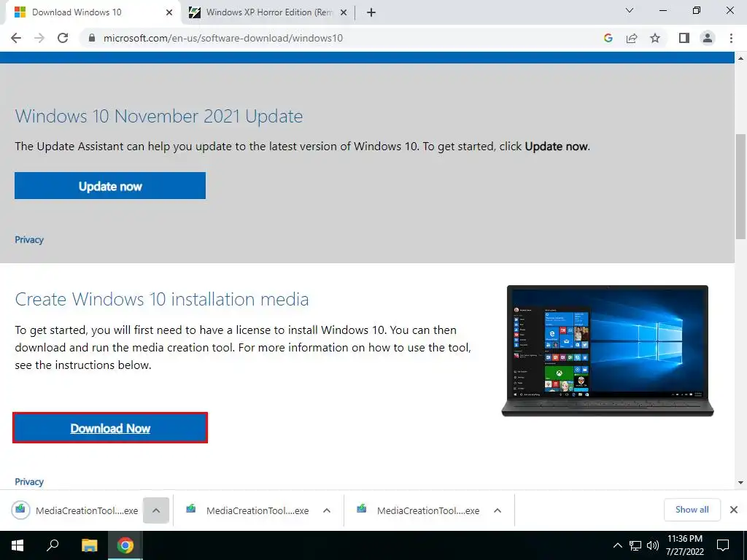Go back to the previous page
This screenshot has height=560, width=747.
[x=16, y=38]
